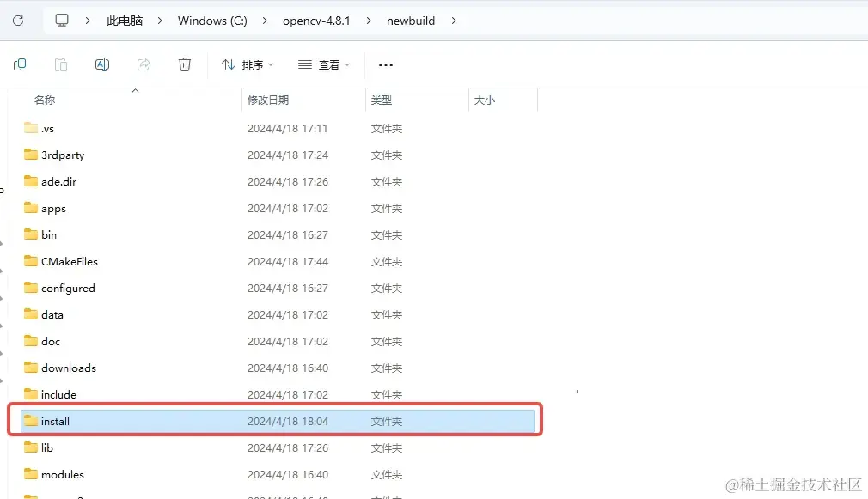This screenshot has height=499, width=868.
Task: Click the folder name doc
Action: pos(51,341)
